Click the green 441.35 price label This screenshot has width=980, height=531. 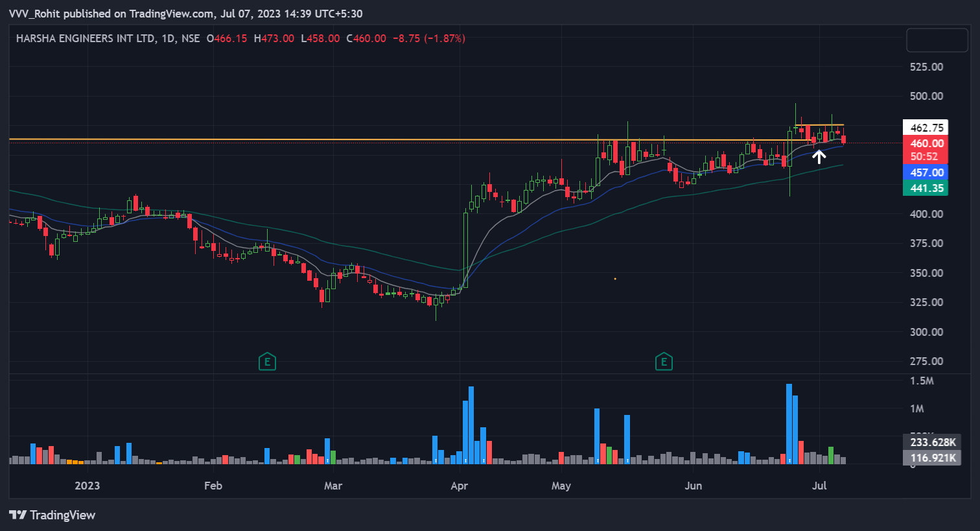tap(926, 188)
